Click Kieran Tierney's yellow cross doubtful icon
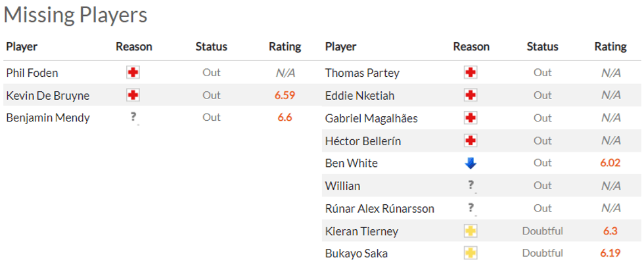This screenshot has height=266, width=644. [x=471, y=231]
